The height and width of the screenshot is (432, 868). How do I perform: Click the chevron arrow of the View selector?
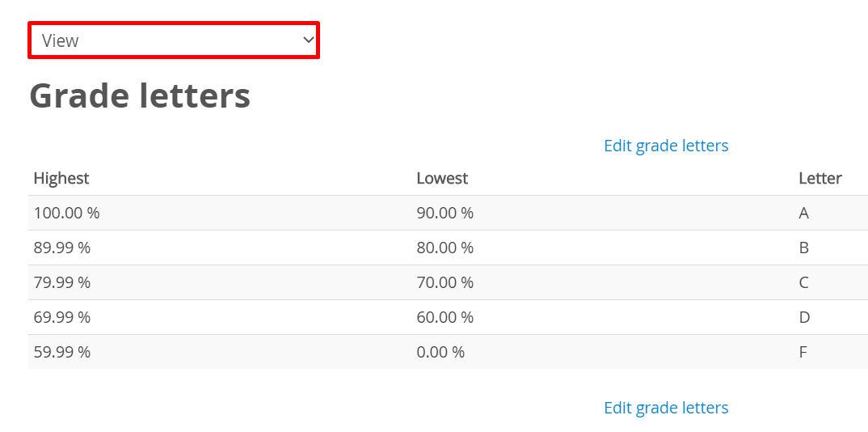point(308,40)
